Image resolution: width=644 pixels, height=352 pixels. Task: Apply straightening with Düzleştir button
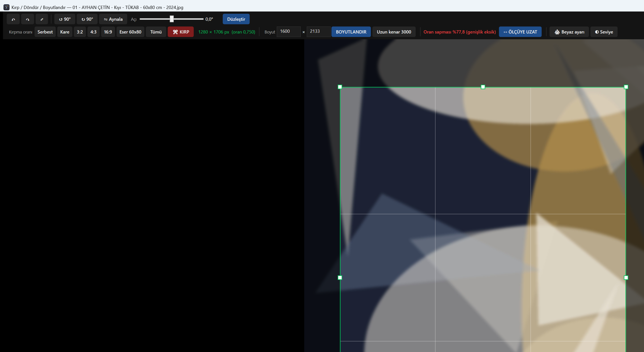(x=236, y=19)
